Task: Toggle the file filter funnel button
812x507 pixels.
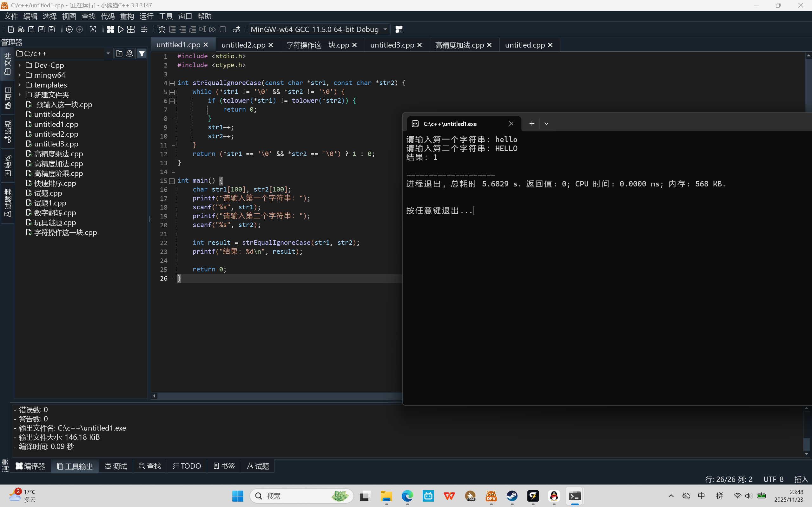Action: coord(142,53)
